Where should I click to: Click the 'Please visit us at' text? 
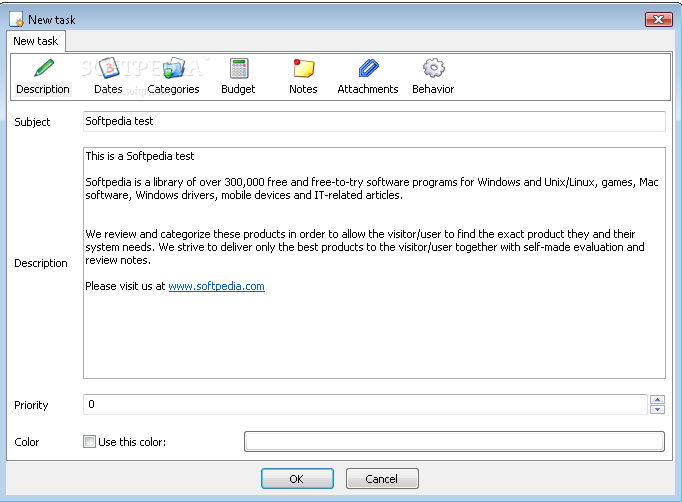tap(125, 286)
